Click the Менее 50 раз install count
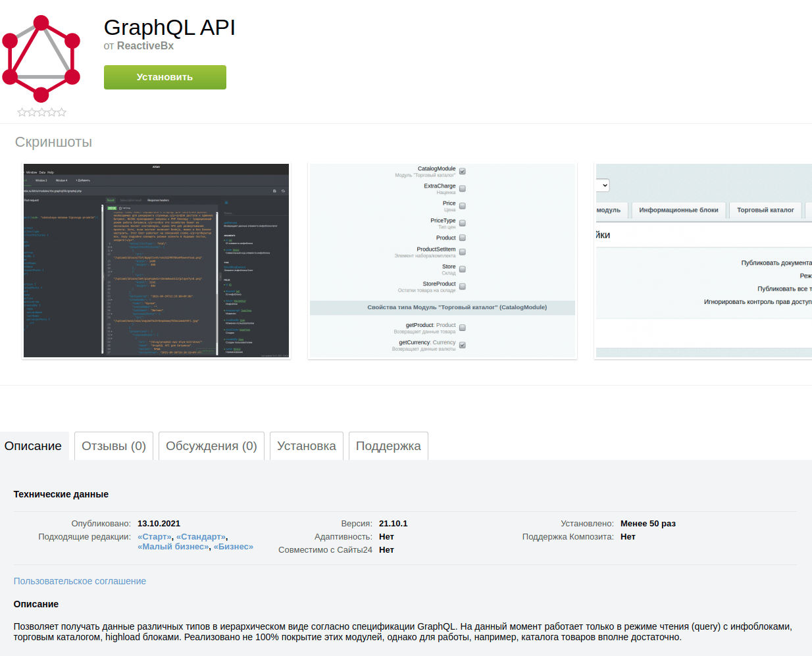 648,524
